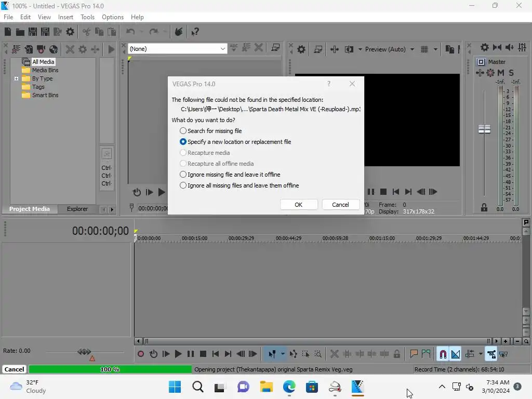Viewport: 532px width, 399px height.
Task: Open the File menu
Action: (x=8, y=17)
